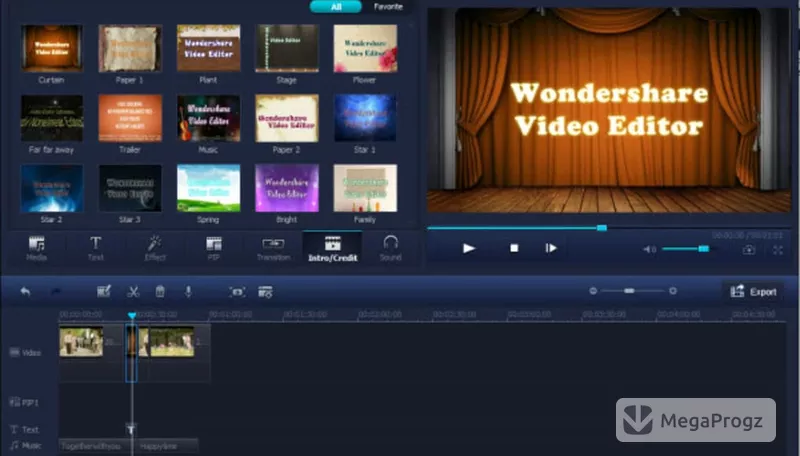The image size is (800, 456).
Task: Mute audio using the speaker icon
Action: coord(649,249)
